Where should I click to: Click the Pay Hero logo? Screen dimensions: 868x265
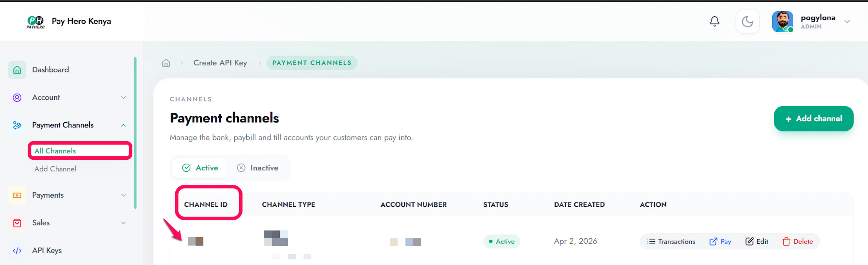[35, 22]
